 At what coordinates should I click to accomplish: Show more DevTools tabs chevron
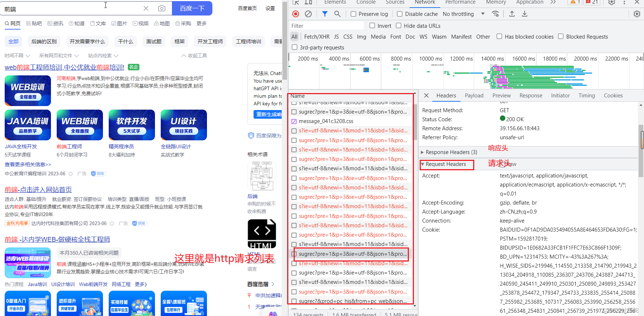pos(553,2)
